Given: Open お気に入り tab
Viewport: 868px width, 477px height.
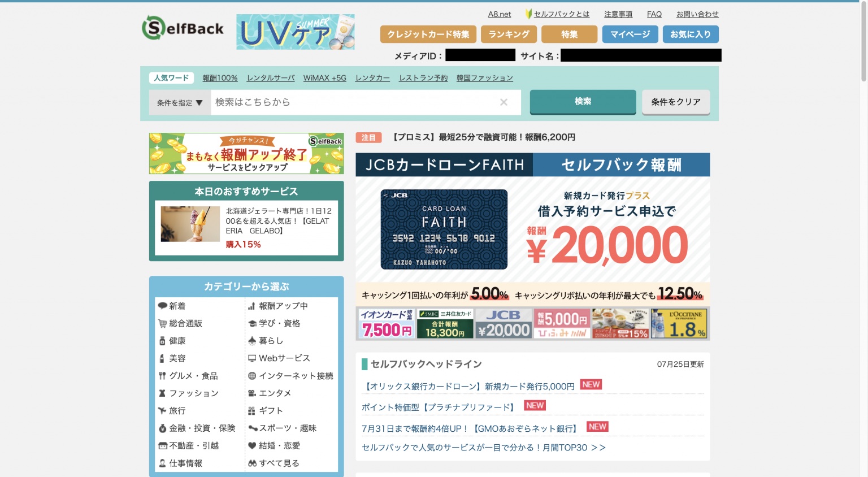Looking at the screenshot, I should coord(691,34).
